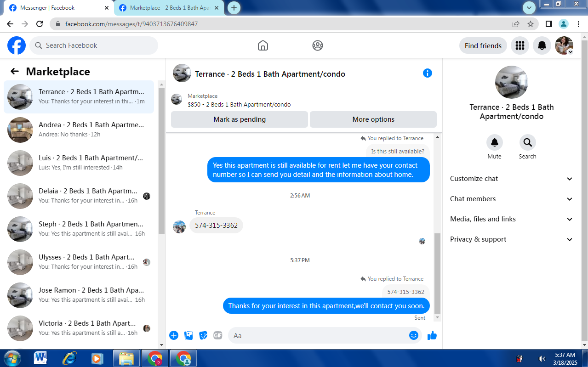This screenshot has height=367, width=588.
Task: Go back with browser back arrow
Action: 10,24
